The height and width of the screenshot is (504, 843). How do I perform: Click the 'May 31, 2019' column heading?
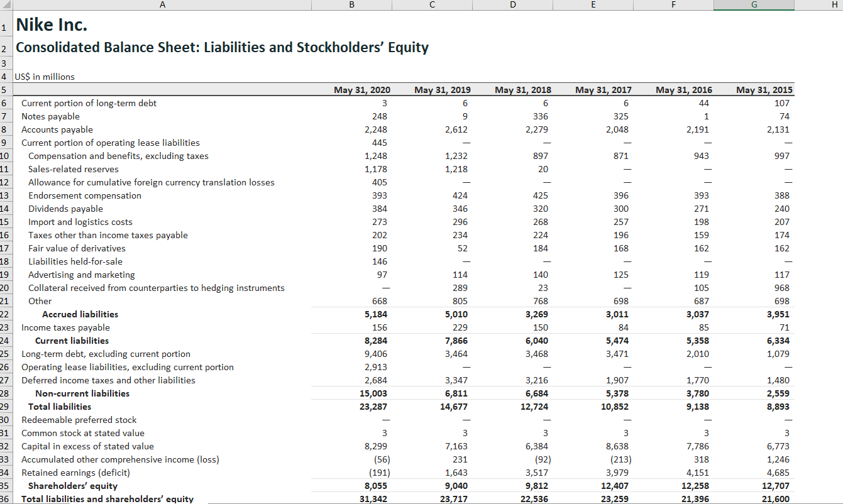[443, 90]
